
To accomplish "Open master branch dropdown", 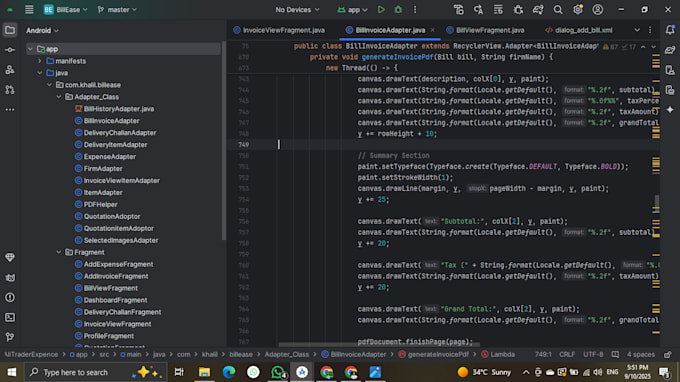I will [x=117, y=10].
